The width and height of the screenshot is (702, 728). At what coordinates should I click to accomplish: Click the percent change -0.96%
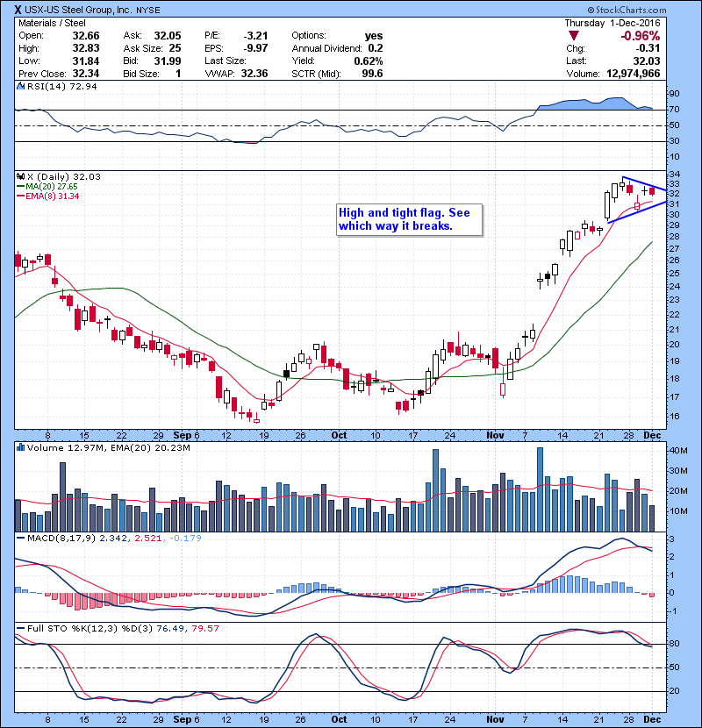(x=641, y=36)
